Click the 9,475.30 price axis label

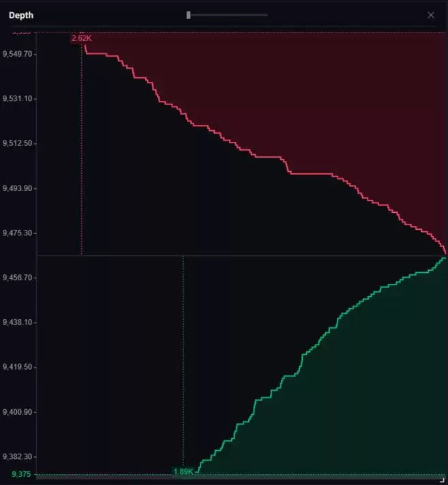(x=17, y=233)
